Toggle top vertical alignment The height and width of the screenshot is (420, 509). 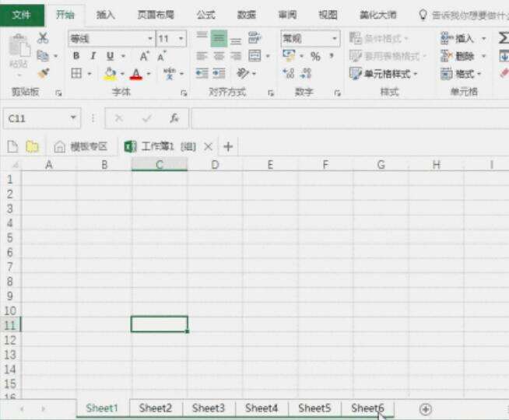click(202, 35)
